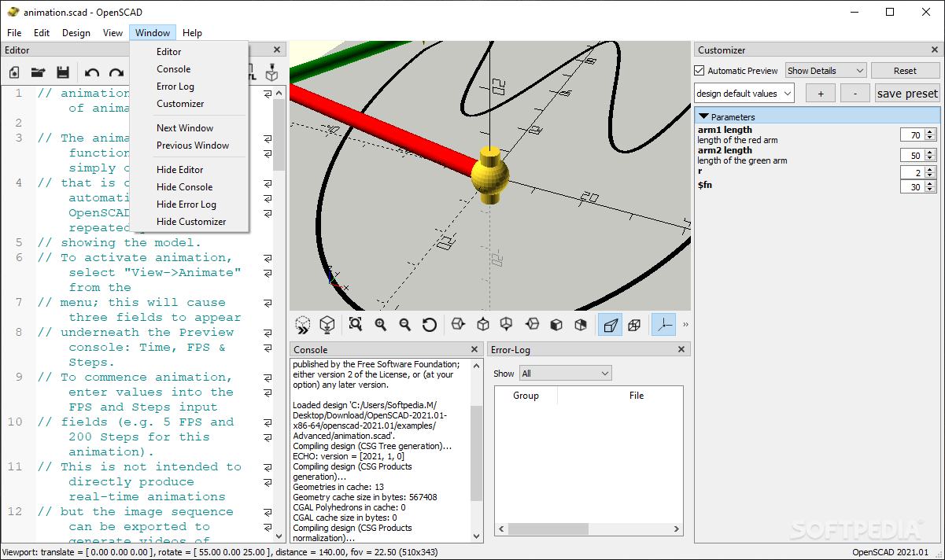Click the Undo arrow icon
The height and width of the screenshot is (560, 945).
[92, 73]
